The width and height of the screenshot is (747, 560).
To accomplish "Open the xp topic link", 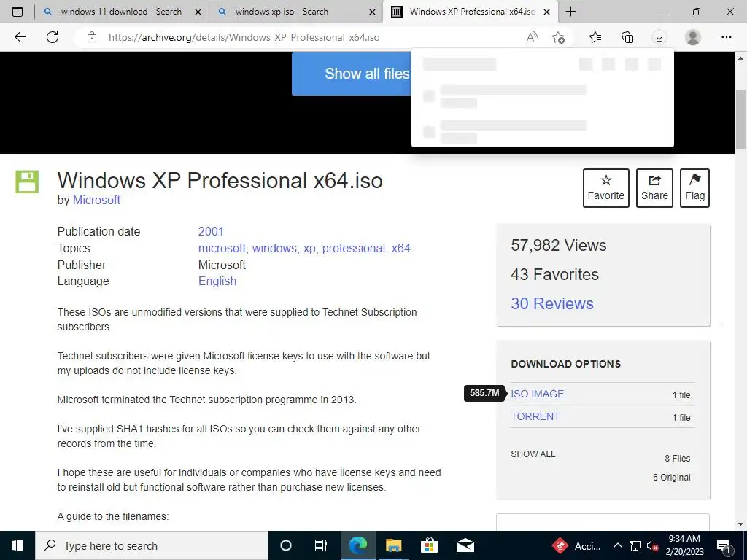I will (x=309, y=248).
